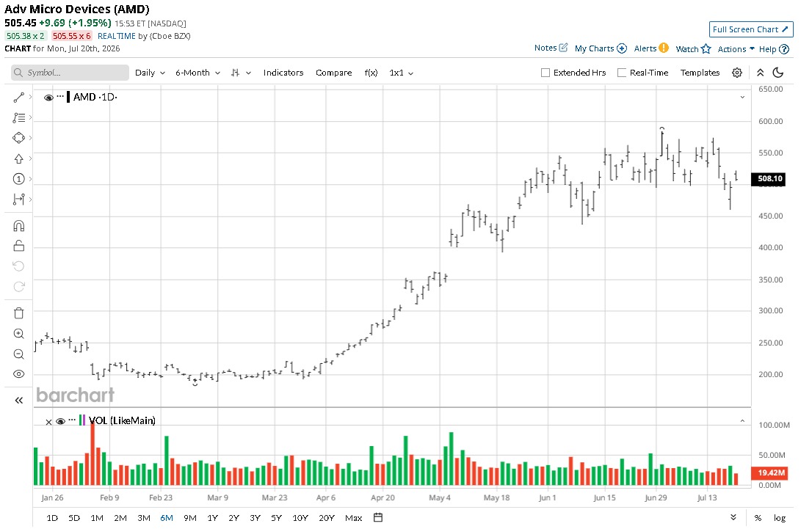
Task: Open the Alerts link
Action: coord(645,48)
